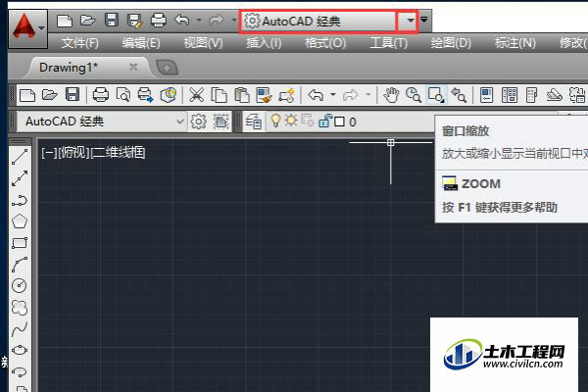The width and height of the screenshot is (588, 392).
Task: Open the AutoCAD 经典 workspace dropdown arrow
Action: (x=411, y=21)
